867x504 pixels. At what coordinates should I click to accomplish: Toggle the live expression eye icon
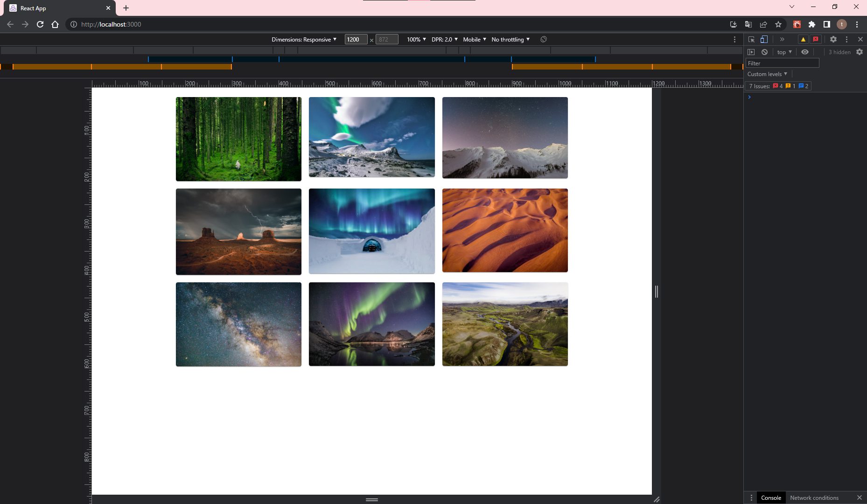click(805, 52)
